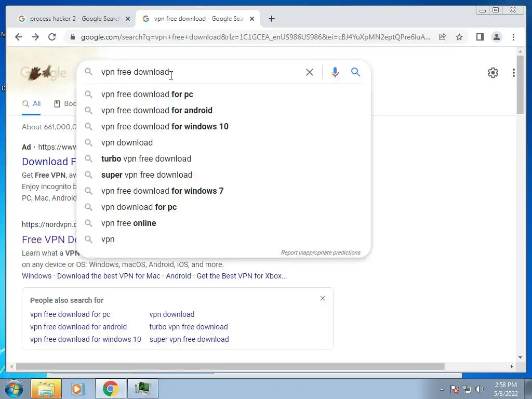Open related search vpn download
The image size is (532, 399).
pyautogui.click(x=171, y=314)
